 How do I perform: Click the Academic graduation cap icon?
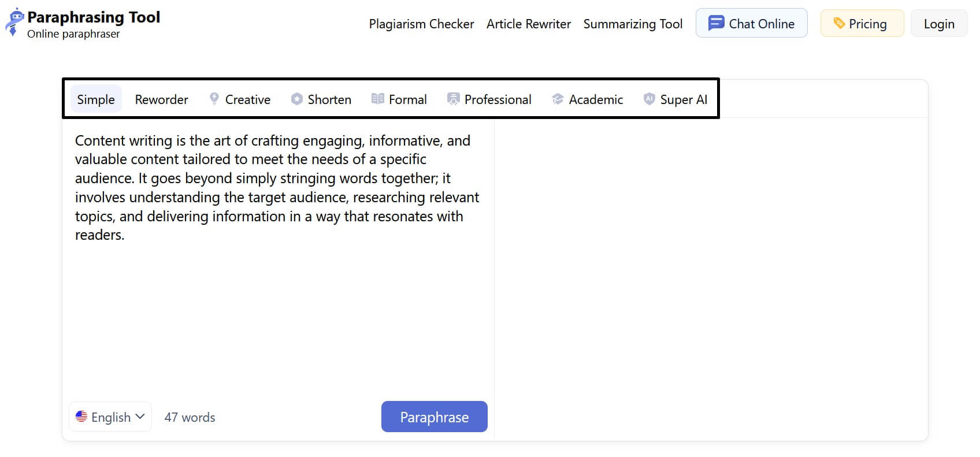558,99
